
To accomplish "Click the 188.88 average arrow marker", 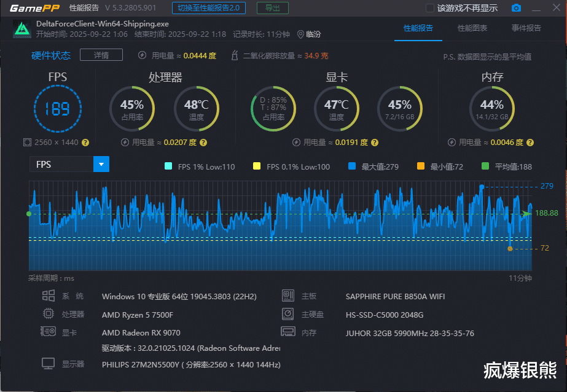I will click(526, 214).
